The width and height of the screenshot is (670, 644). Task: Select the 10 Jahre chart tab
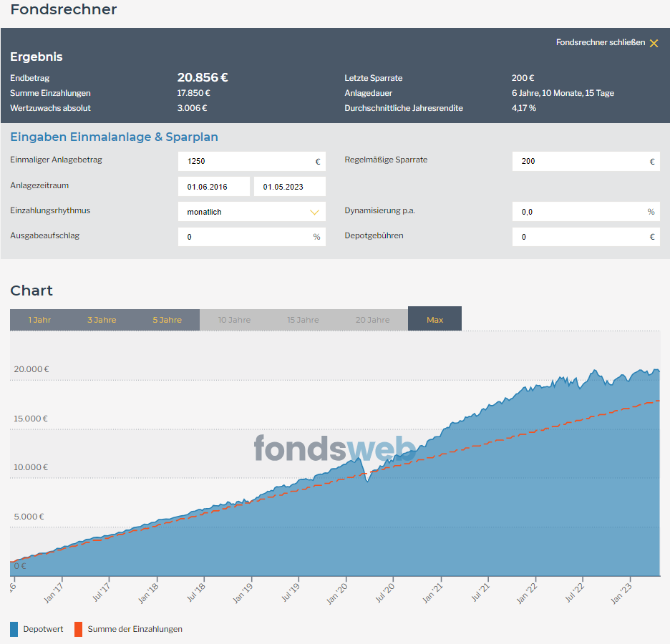234,320
